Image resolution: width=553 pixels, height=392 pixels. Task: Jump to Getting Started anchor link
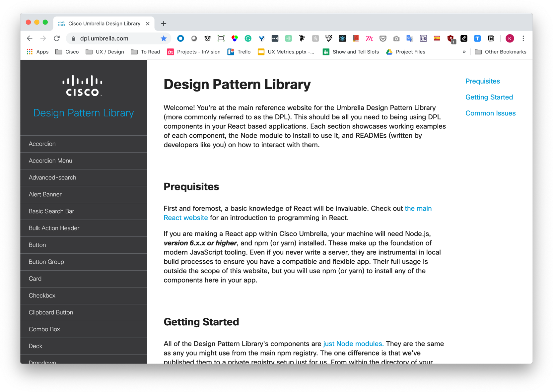(x=489, y=97)
